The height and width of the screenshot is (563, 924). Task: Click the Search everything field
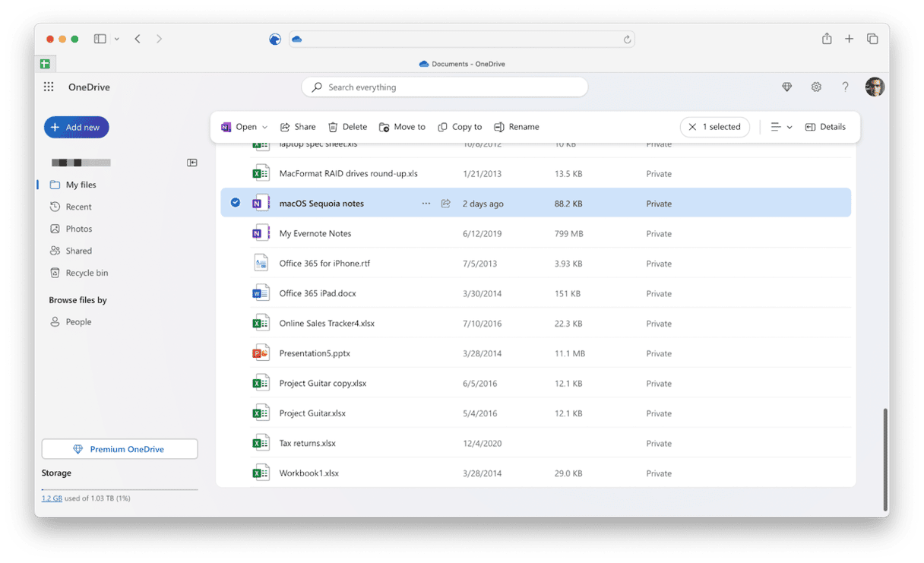(445, 87)
